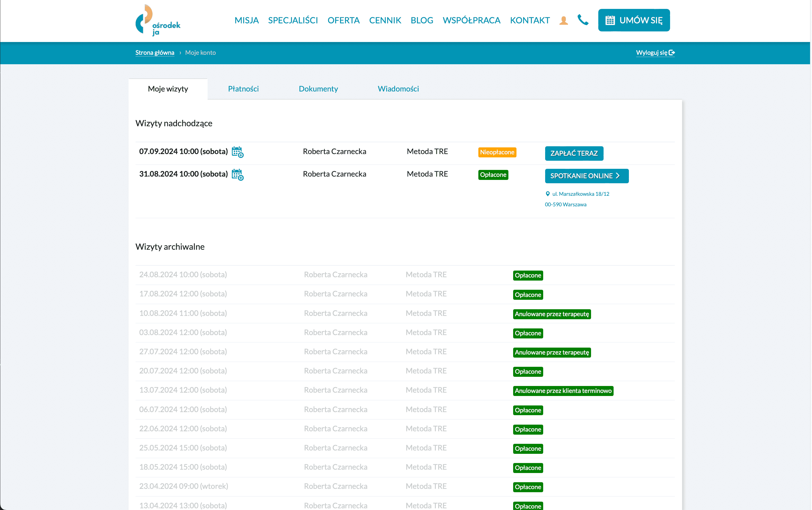Open Specjaliści in the top navigation

click(293, 20)
